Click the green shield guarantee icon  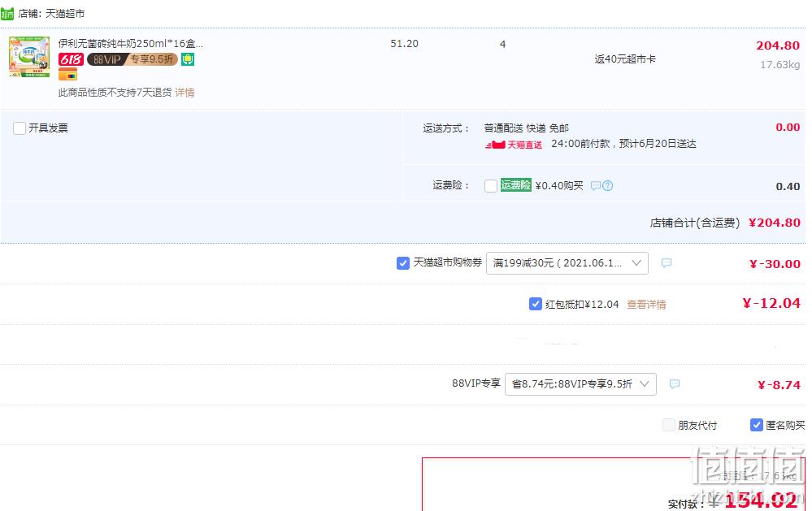click(188, 59)
